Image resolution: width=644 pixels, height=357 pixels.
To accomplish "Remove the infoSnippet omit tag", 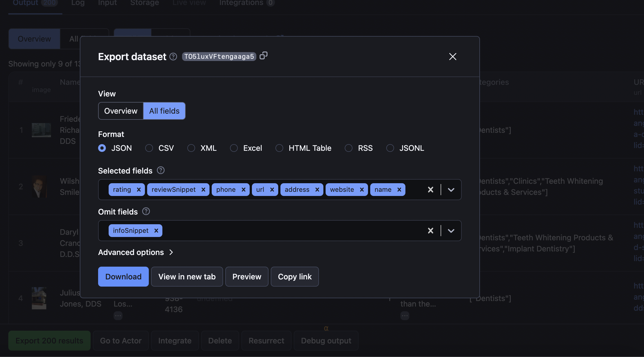I will (156, 231).
